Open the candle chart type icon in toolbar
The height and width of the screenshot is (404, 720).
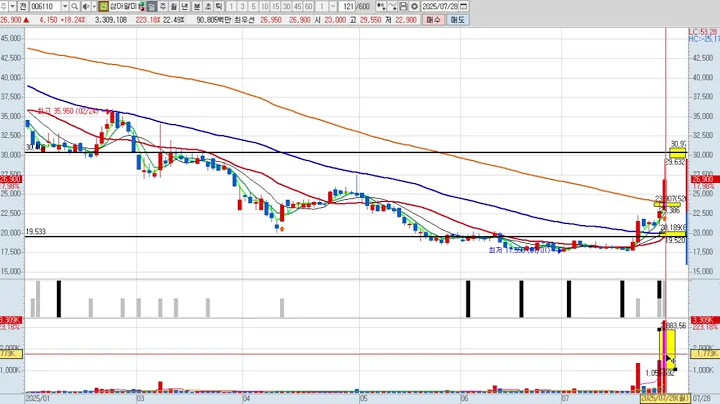click(381, 6)
